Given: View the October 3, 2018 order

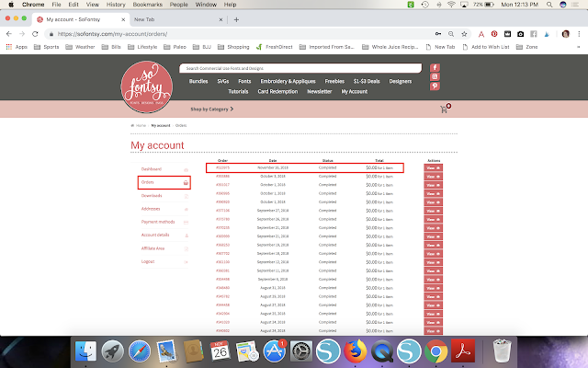Looking at the screenshot, I should (433, 177).
